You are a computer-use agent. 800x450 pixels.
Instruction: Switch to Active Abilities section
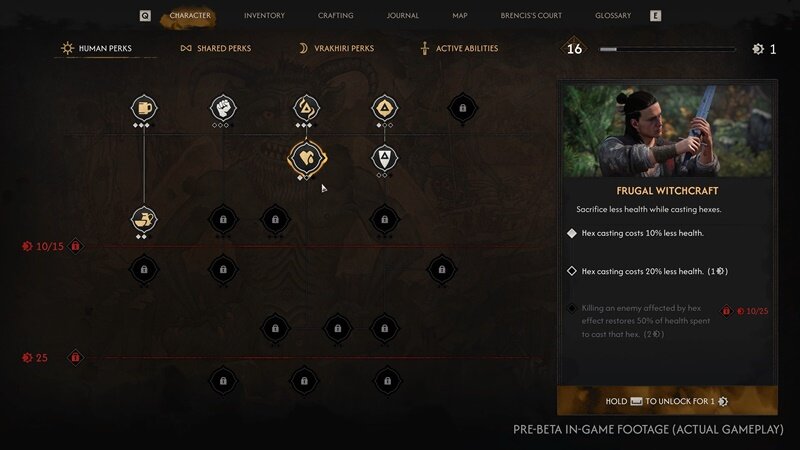(x=459, y=48)
